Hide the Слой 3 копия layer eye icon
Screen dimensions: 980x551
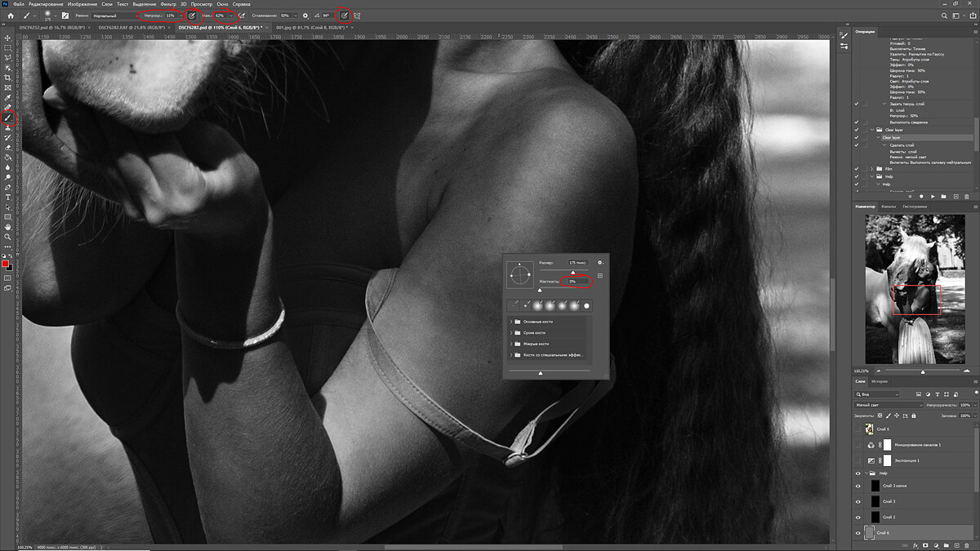click(858, 486)
